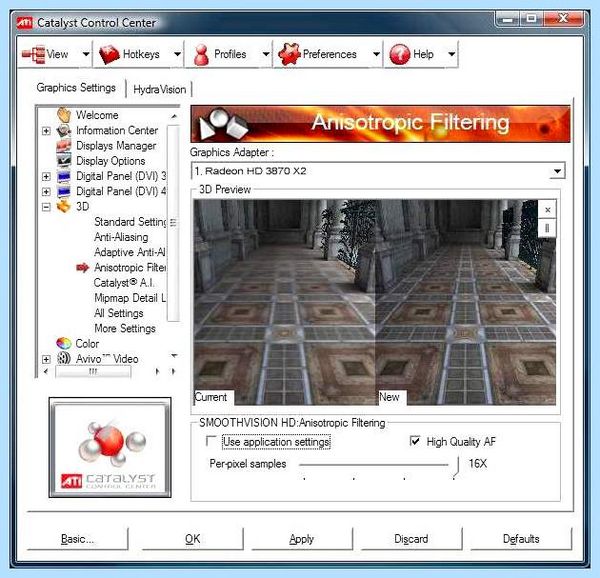600x578 pixels.
Task: Click the red Help question icon
Action: click(399, 54)
